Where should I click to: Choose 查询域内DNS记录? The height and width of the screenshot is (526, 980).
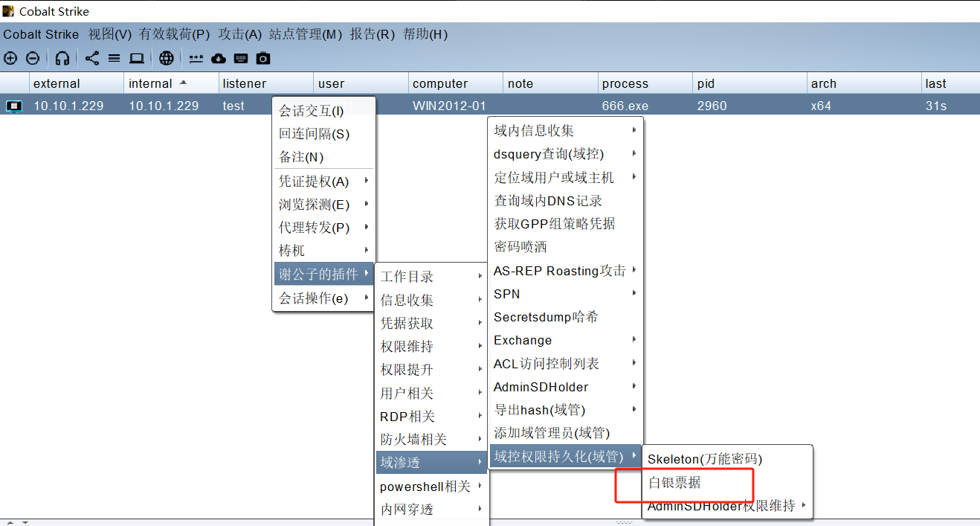(566, 200)
